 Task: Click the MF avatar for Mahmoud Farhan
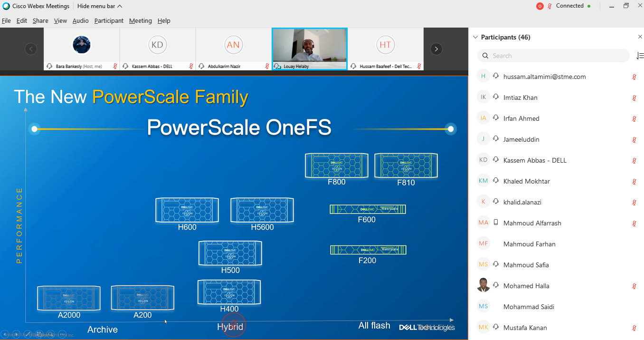point(483,243)
